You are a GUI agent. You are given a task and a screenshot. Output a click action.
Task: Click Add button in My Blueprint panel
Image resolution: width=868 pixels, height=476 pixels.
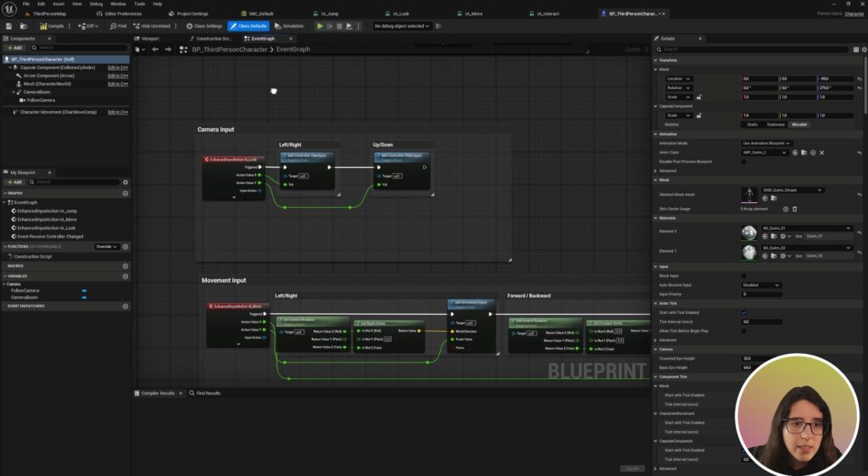15,182
